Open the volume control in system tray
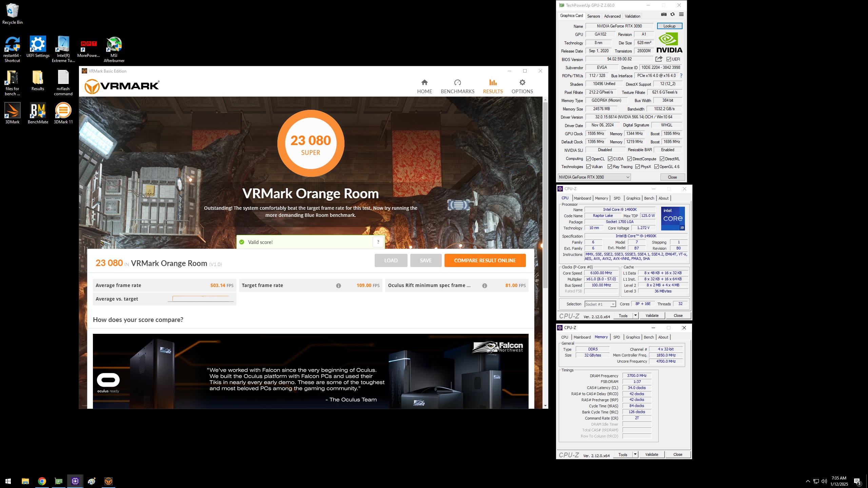Viewport: 868px width, 488px height. 824,481
